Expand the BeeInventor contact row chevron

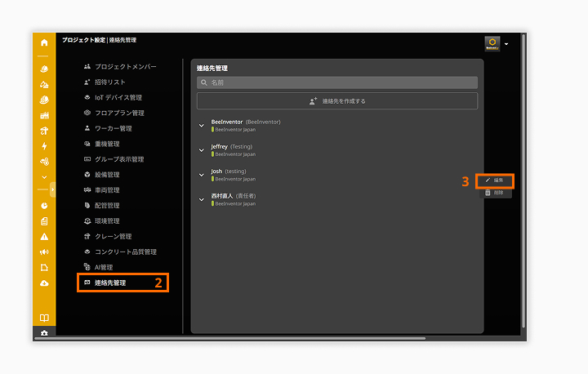click(202, 126)
